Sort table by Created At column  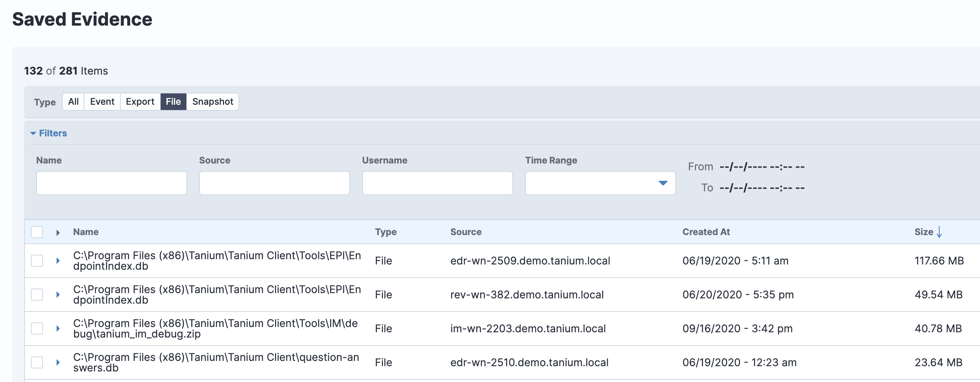point(706,232)
